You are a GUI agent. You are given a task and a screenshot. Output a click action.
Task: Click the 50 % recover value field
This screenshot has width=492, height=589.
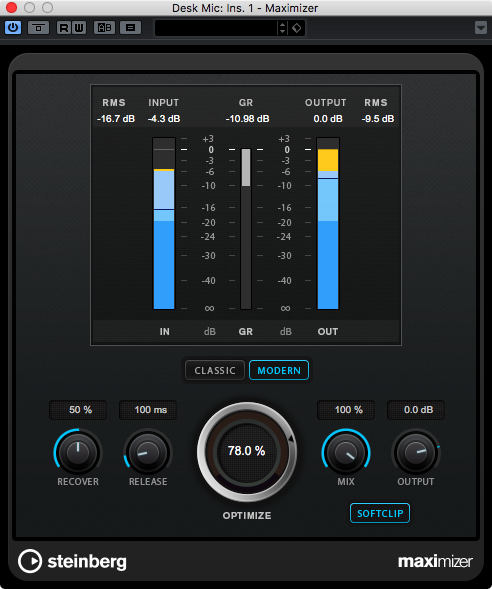78,410
